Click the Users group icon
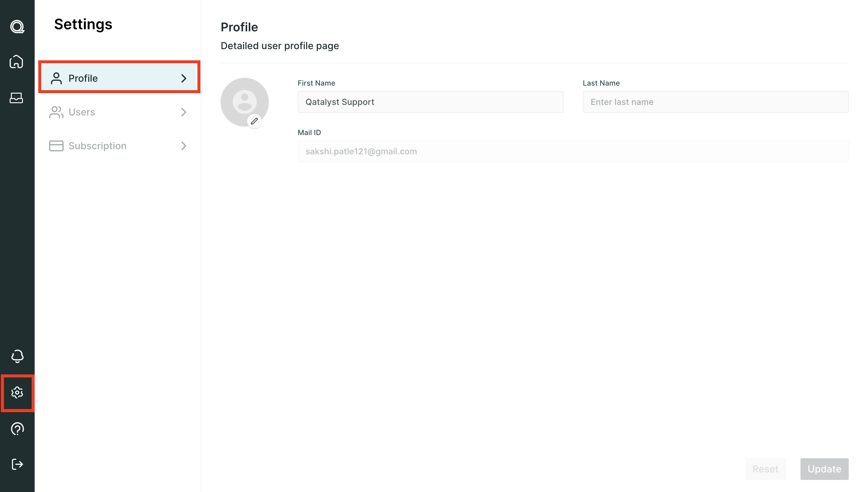 (x=56, y=112)
